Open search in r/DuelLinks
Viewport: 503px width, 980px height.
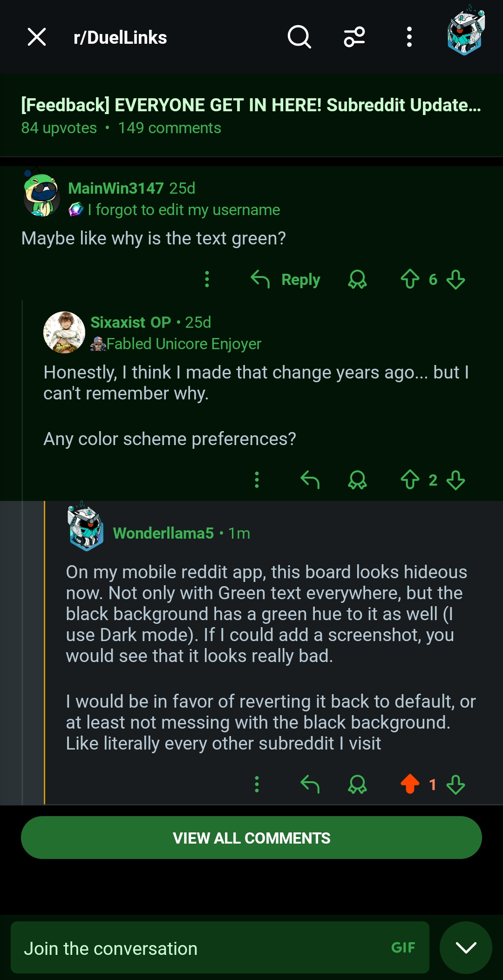coord(299,37)
